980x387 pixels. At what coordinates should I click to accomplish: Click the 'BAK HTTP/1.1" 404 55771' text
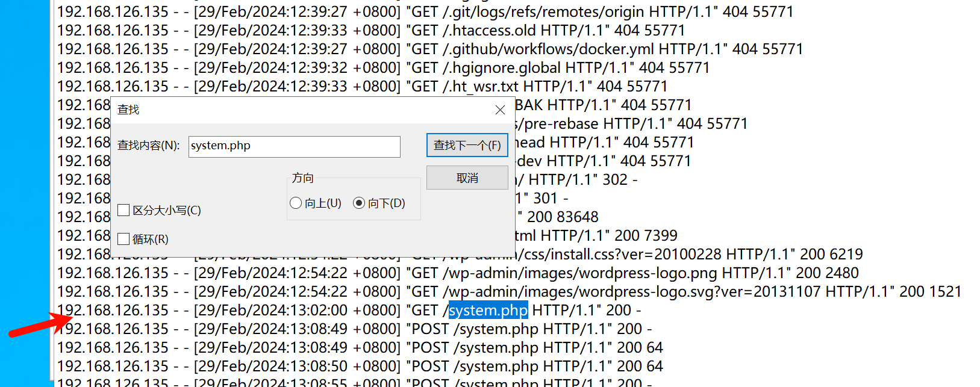604,105
